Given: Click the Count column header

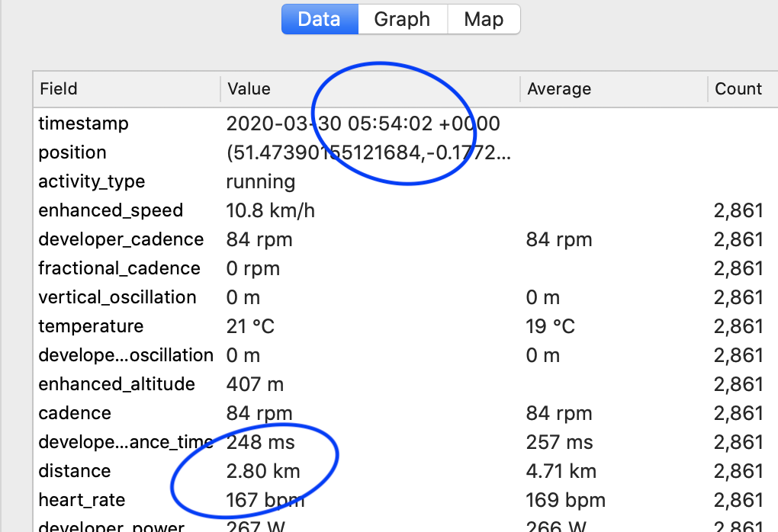Looking at the screenshot, I should pos(738,89).
